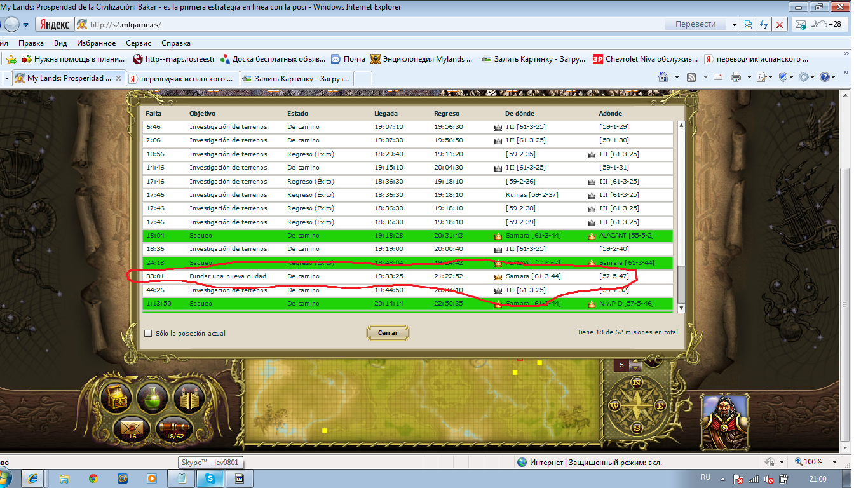The height and width of the screenshot is (488, 868).
Task: Open the Правка menu
Action: coord(31,43)
